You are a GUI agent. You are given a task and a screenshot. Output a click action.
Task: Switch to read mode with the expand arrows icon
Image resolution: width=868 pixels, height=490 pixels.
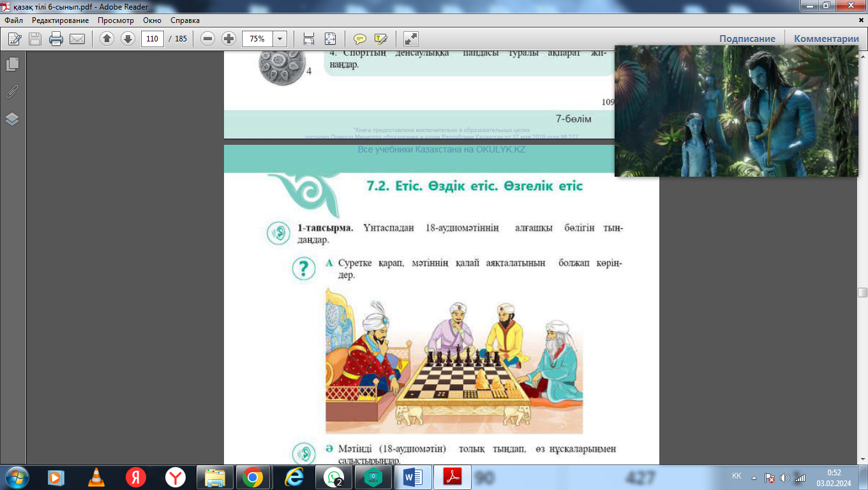coord(411,39)
